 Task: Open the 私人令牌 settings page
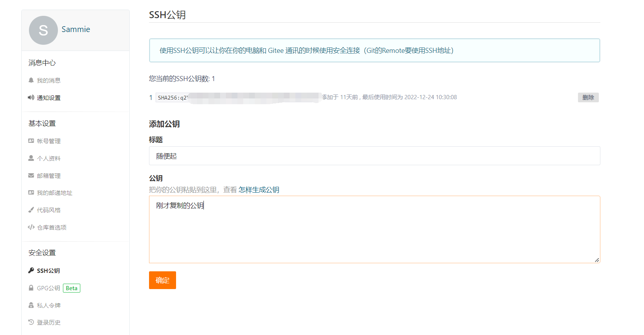pos(49,305)
